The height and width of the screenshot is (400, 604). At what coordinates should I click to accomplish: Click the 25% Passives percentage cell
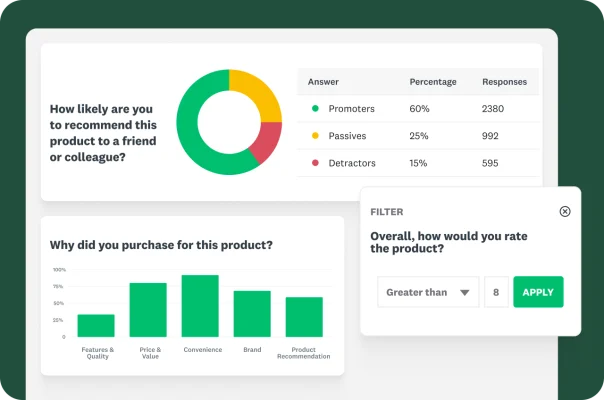pyautogui.click(x=419, y=136)
